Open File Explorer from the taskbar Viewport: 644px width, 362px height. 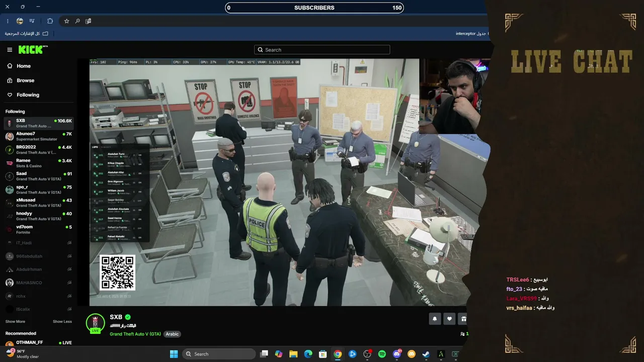click(x=293, y=354)
